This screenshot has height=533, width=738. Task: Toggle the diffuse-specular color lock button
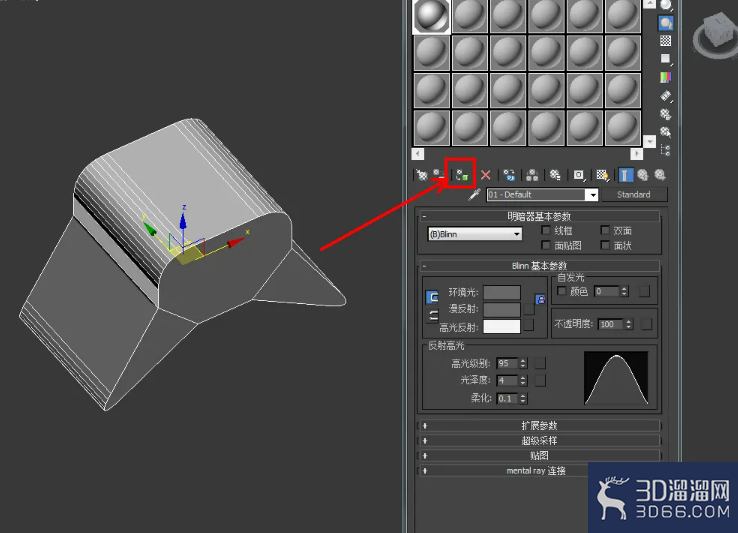(x=432, y=315)
